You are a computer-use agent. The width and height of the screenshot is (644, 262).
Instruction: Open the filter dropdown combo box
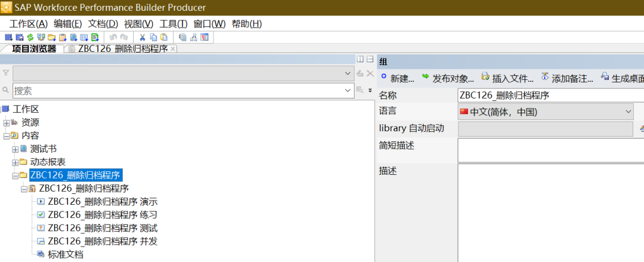(183, 73)
